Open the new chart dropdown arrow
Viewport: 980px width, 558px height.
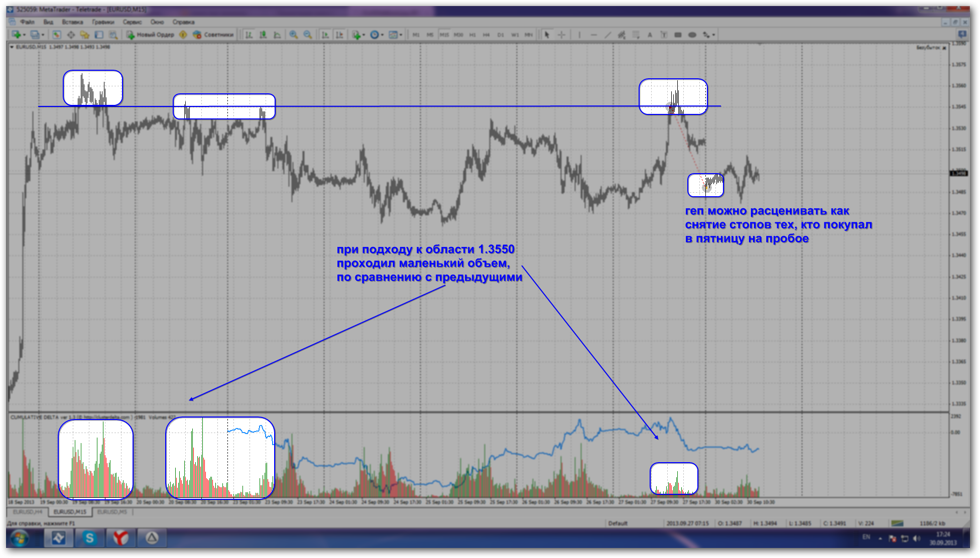[24, 35]
